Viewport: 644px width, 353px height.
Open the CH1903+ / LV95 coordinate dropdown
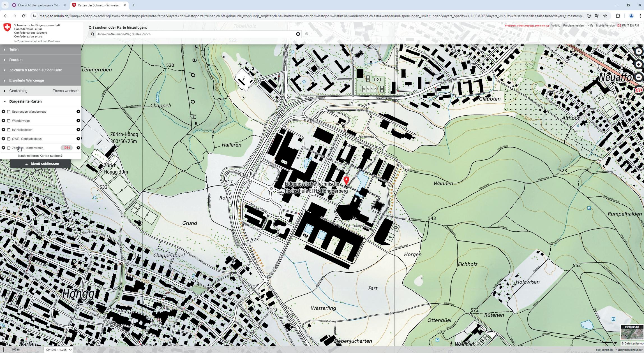[58, 350]
